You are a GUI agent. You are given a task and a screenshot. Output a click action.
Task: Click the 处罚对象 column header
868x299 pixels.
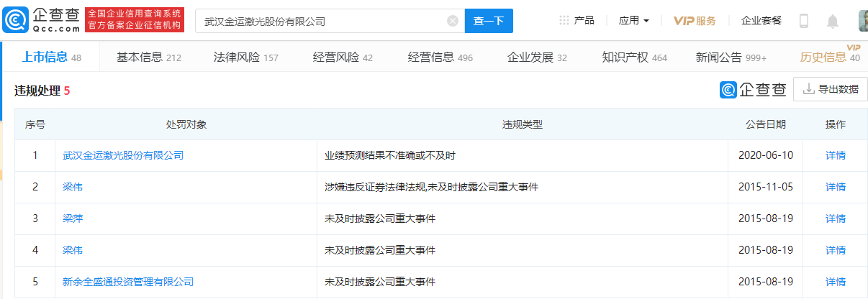[x=186, y=124]
